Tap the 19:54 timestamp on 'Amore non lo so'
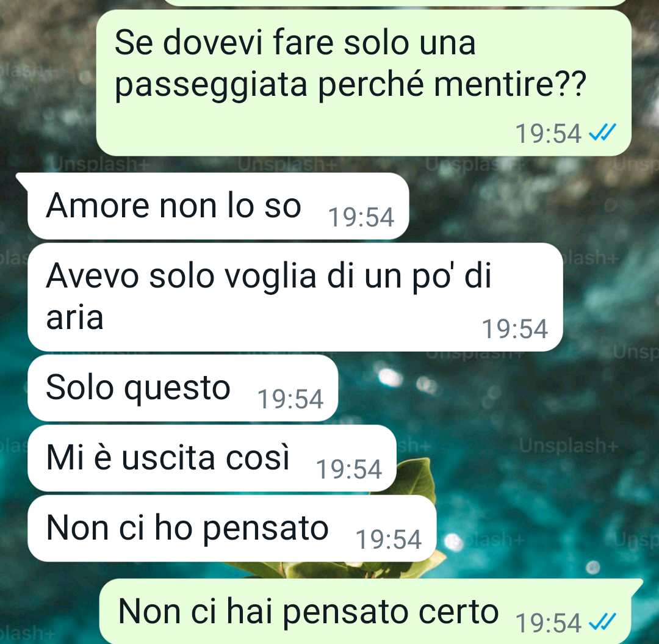The height and width of the screenshot is (644, 659). (x=361, y=217)
